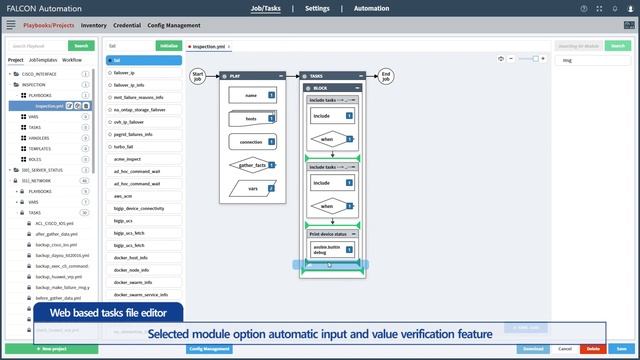Click the green Initialize button
This screenshot has width=640, height=360.
pos(169,46)
